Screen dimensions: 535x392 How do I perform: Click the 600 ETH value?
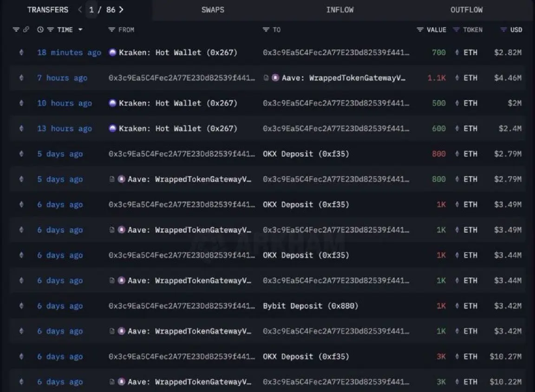(x=439, y=129)
